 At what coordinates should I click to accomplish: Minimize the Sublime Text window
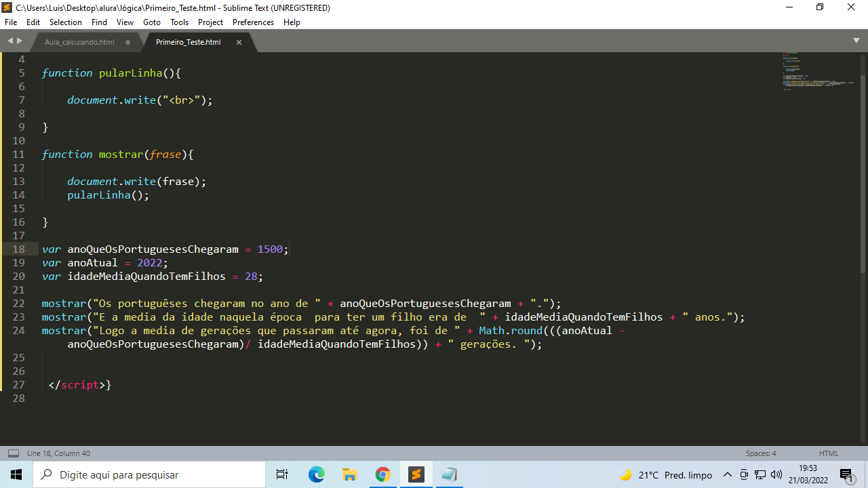[789, 7]
